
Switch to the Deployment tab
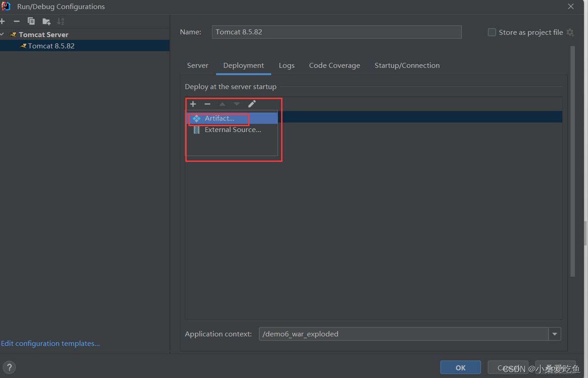[244, 66]
